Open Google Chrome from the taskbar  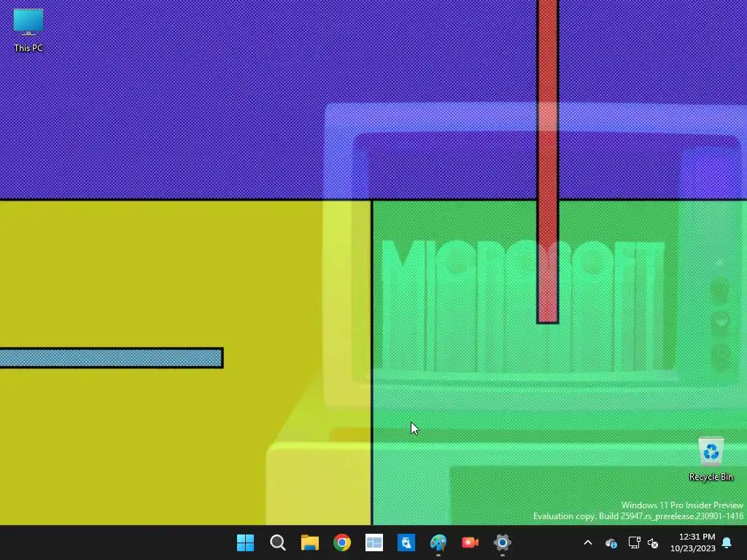tap(341, 542)
